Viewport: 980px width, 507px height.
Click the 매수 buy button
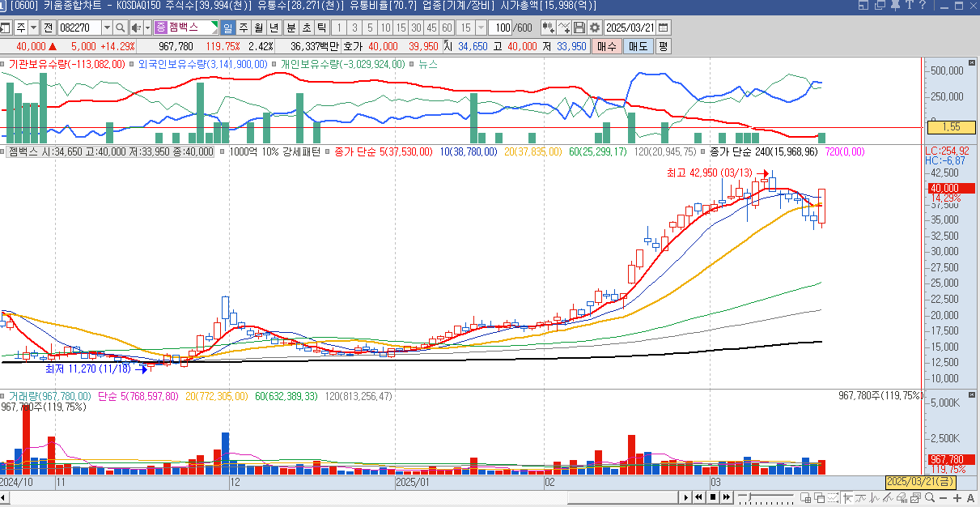pos(607,46)
